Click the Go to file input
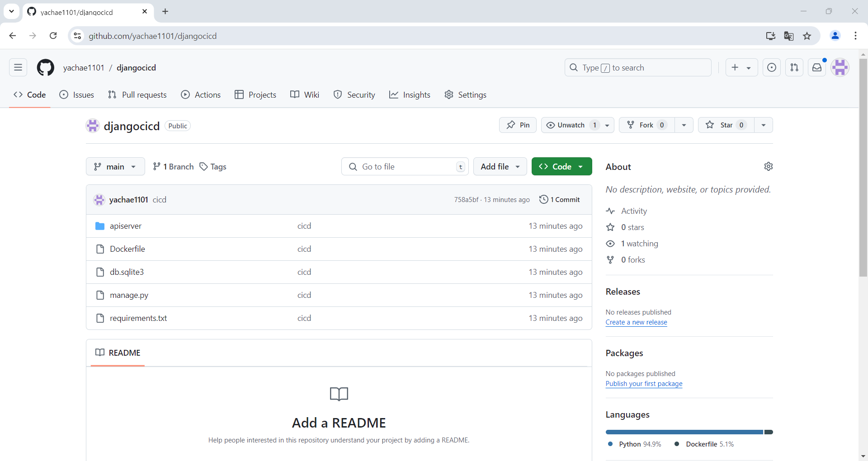Screen dimensions: 868x461 (405, 166)
